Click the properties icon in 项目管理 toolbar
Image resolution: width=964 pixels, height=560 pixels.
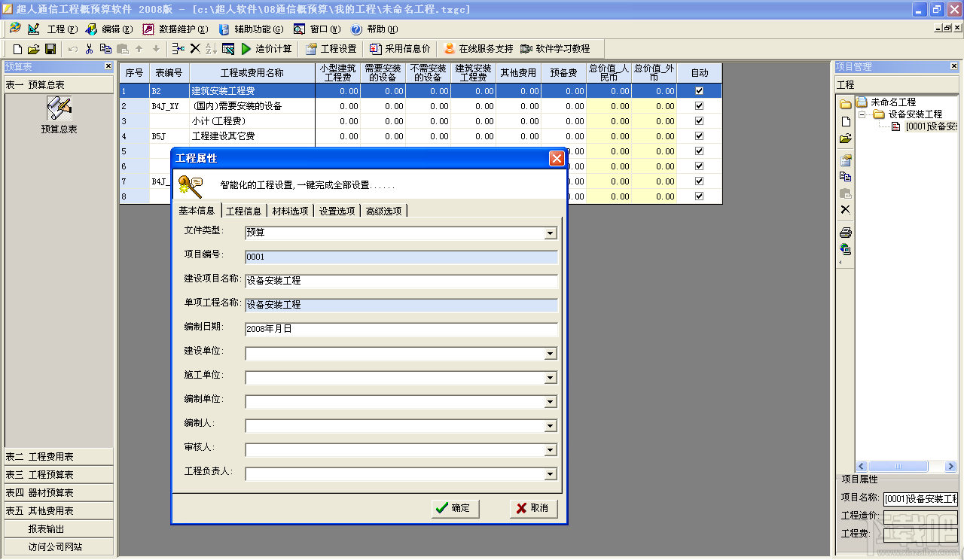[846, 160]
